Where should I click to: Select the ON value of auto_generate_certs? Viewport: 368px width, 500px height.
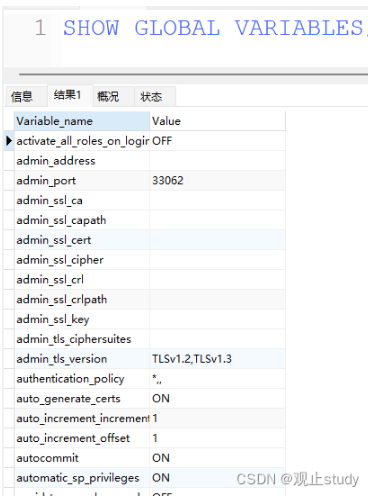(218, 399)
